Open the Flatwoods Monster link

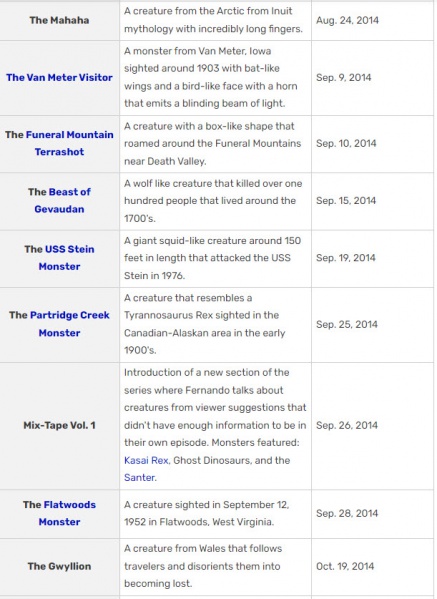pos(67,513)
